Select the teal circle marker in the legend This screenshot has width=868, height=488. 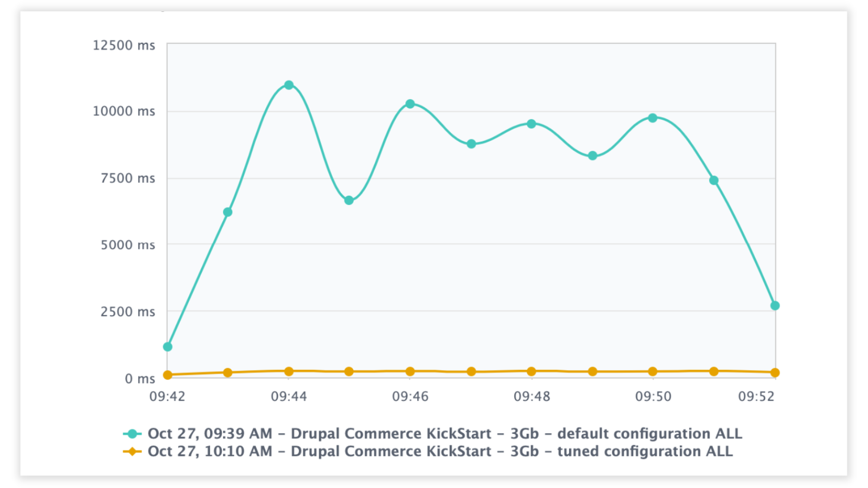pyautogui.click(x=132, y=433)
